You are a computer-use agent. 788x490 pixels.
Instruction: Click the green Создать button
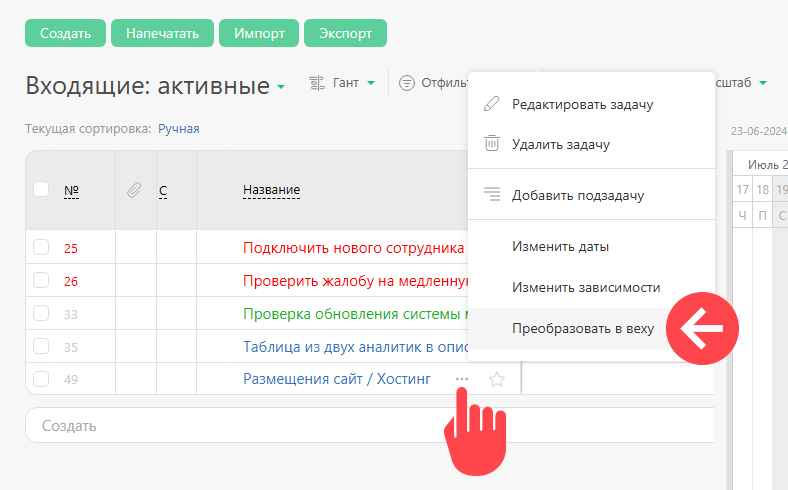(x=65, y=33)
